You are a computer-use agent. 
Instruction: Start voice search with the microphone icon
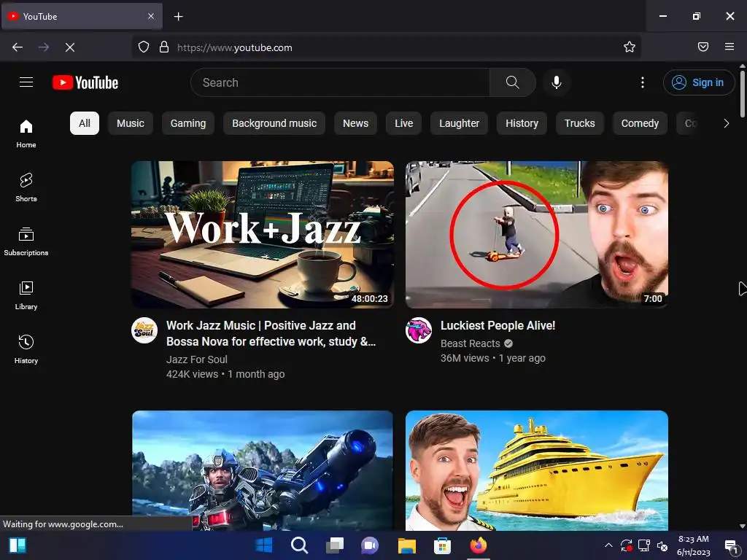coord(556,82)
